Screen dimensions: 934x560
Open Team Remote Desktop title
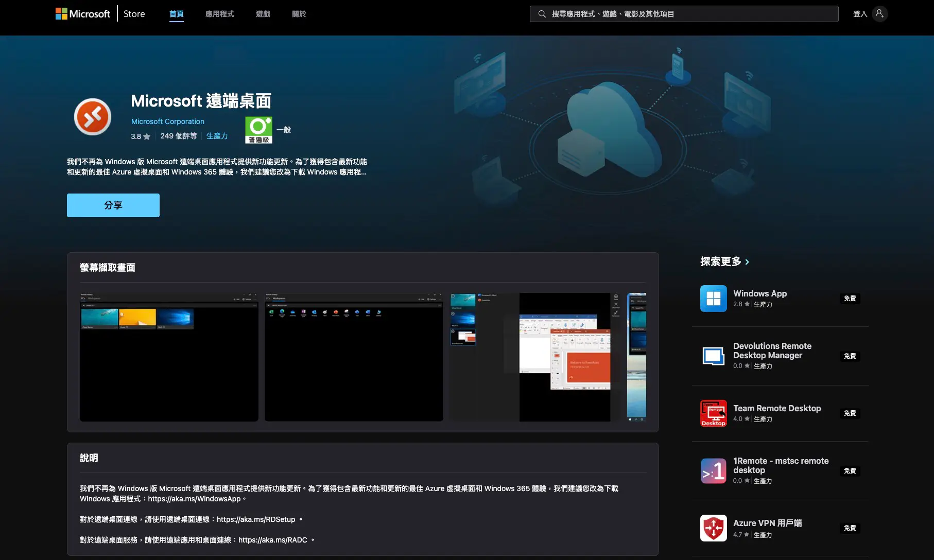click(777, 408)
